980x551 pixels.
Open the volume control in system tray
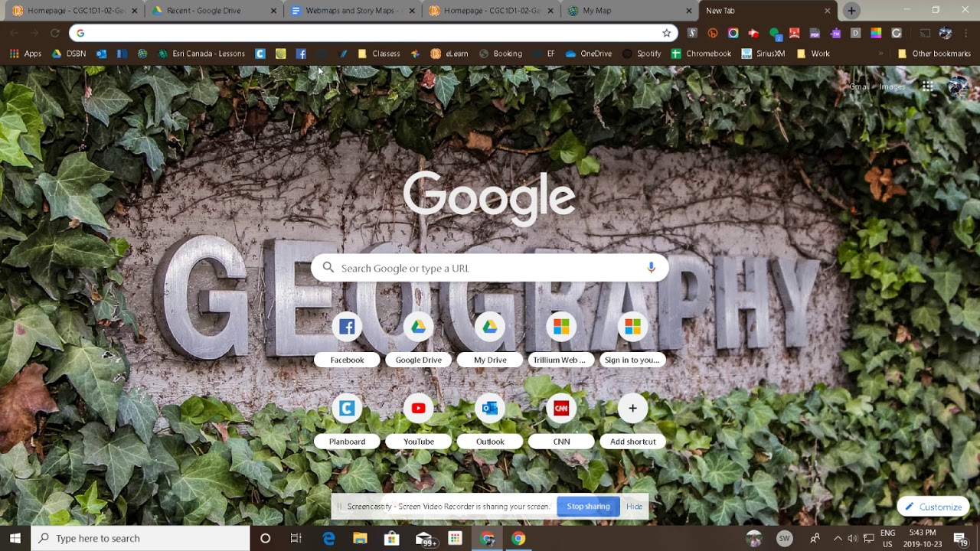pos(853,538)
